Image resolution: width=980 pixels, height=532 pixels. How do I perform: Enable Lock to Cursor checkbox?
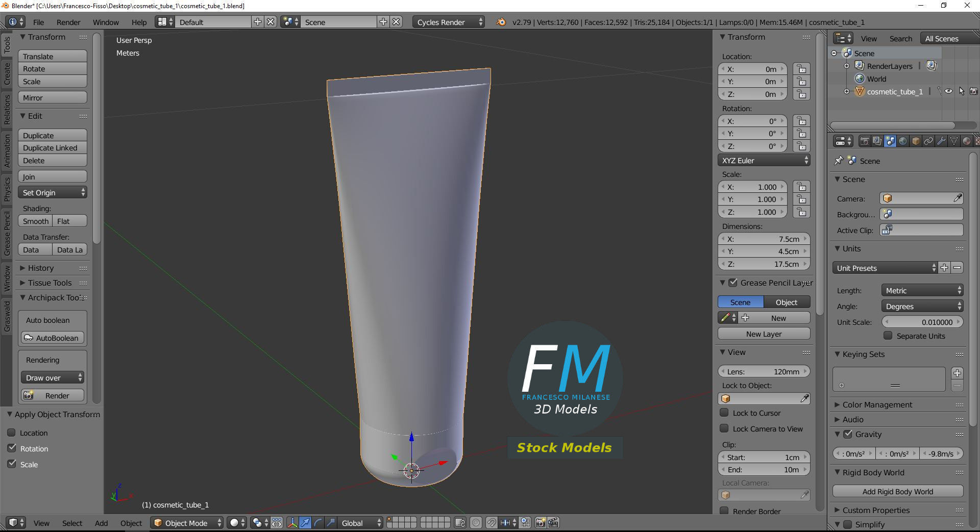(x=724, y=413)
